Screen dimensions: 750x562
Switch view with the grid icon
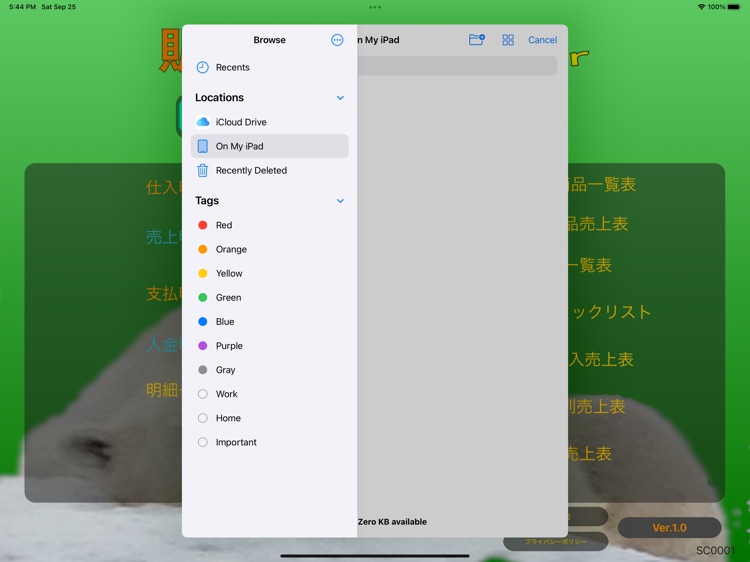[508, 40]
